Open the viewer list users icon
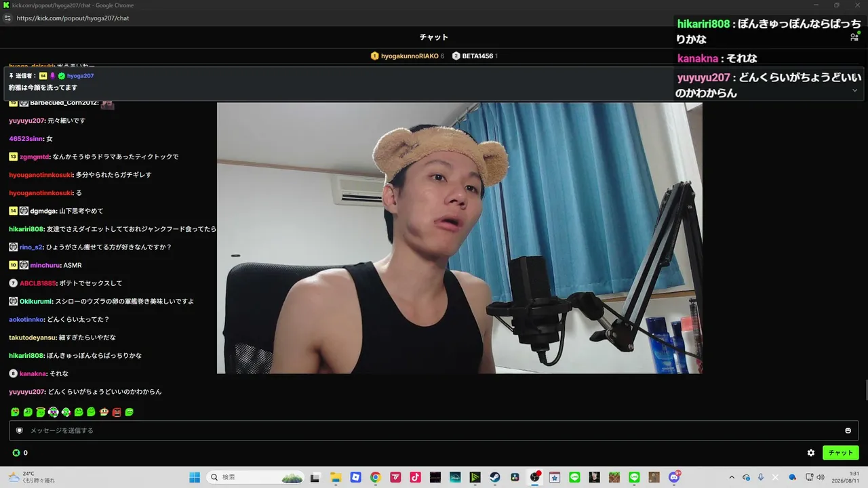 tap(854, 37)
